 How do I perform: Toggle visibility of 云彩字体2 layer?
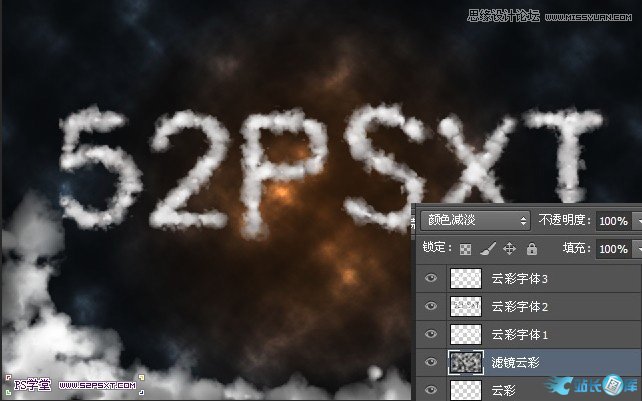tap(431, 306)
